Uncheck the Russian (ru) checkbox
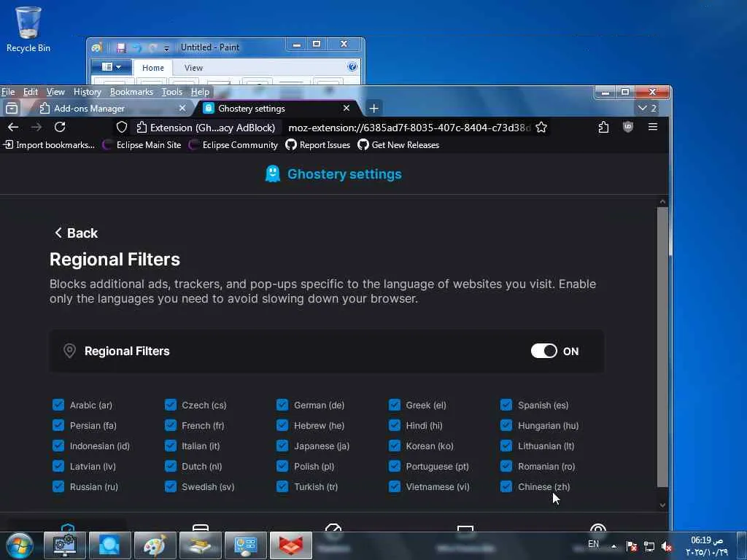Image resolution: width=747 pixels, height=560 pixels. [58, 486]
